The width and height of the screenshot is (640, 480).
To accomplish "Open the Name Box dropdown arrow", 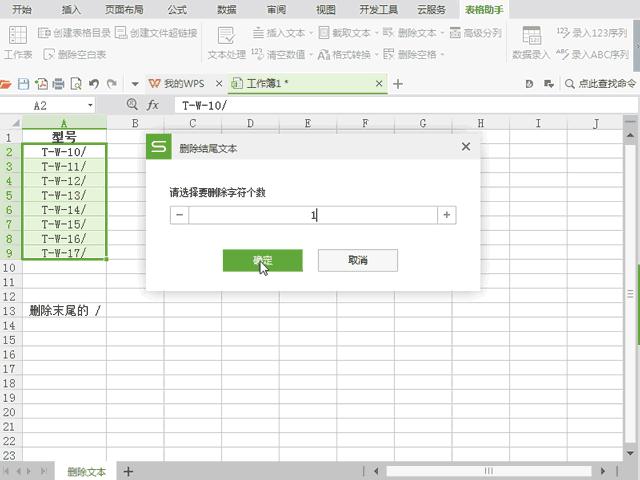I will point(90,106).
